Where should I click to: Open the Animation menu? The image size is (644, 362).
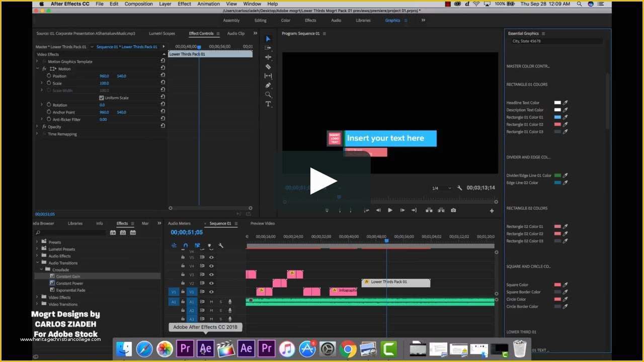[x=208, y=4]
